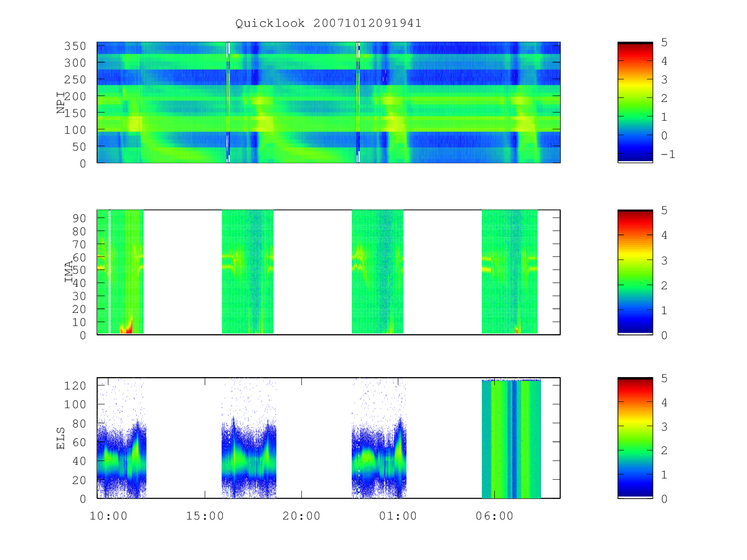
Task: Select the ELS axis label
Action: tap(61, 438)
